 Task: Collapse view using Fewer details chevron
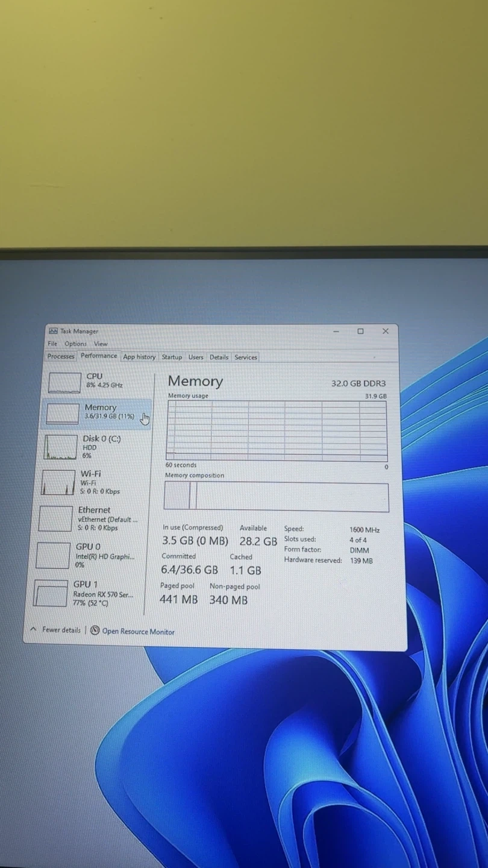pos(33,629)
